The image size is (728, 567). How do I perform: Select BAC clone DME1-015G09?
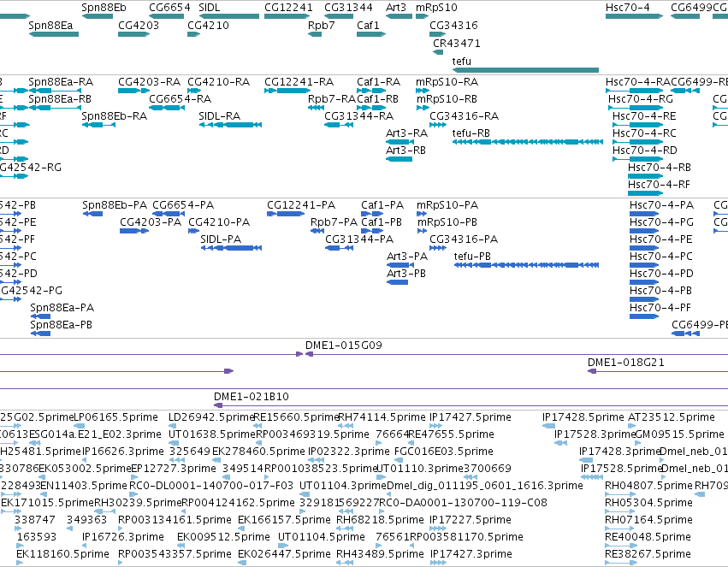pos(517,354)
